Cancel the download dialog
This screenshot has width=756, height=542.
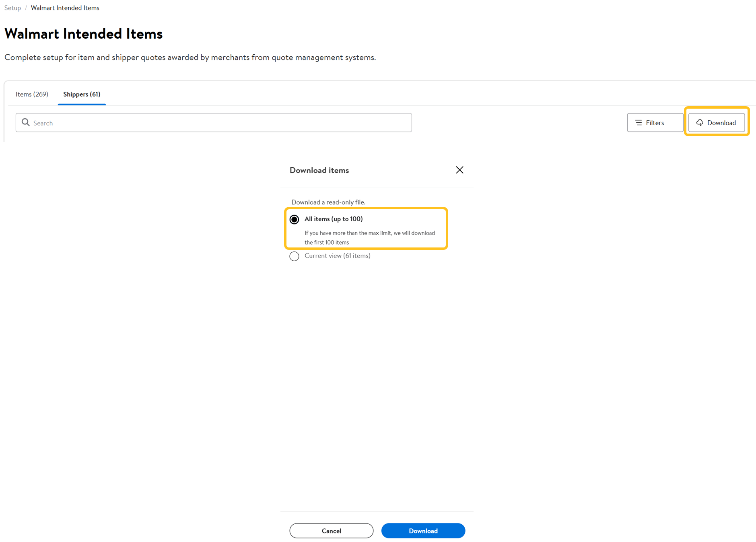point(331,531)
